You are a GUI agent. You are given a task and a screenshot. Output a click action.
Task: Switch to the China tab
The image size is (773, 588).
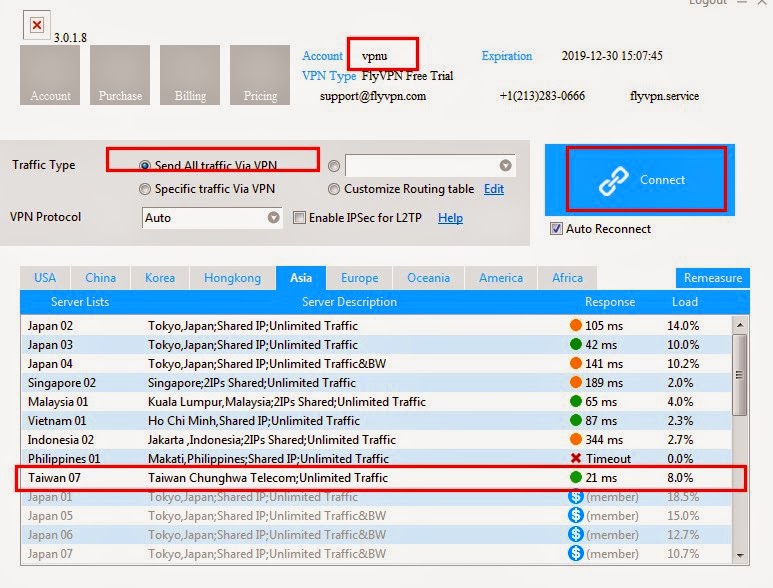[101, 278]
